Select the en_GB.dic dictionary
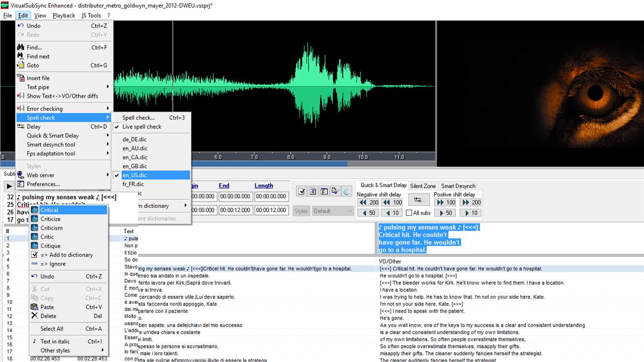Image resolution: width=644 pixels, height=362 pixels. pos(135,166)
